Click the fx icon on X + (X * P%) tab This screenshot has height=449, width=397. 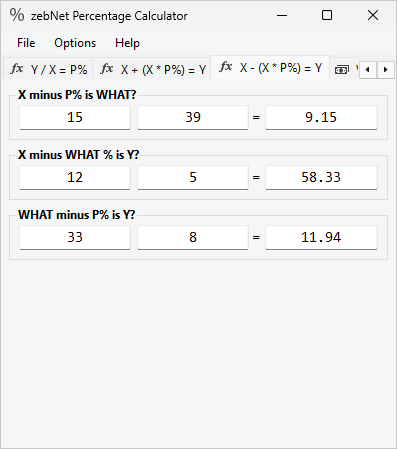[x=107, y=69]
